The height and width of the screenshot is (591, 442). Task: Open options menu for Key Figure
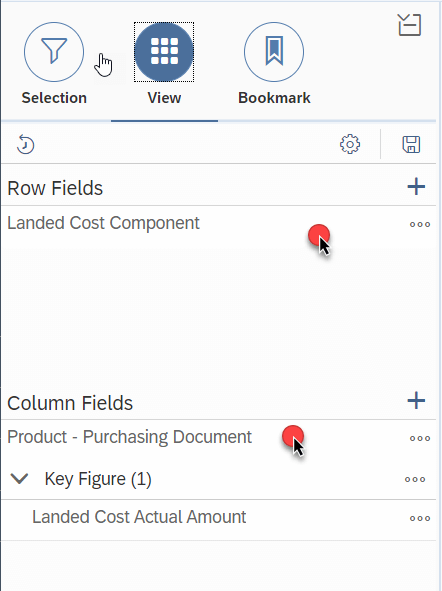(x=415, y=479)
